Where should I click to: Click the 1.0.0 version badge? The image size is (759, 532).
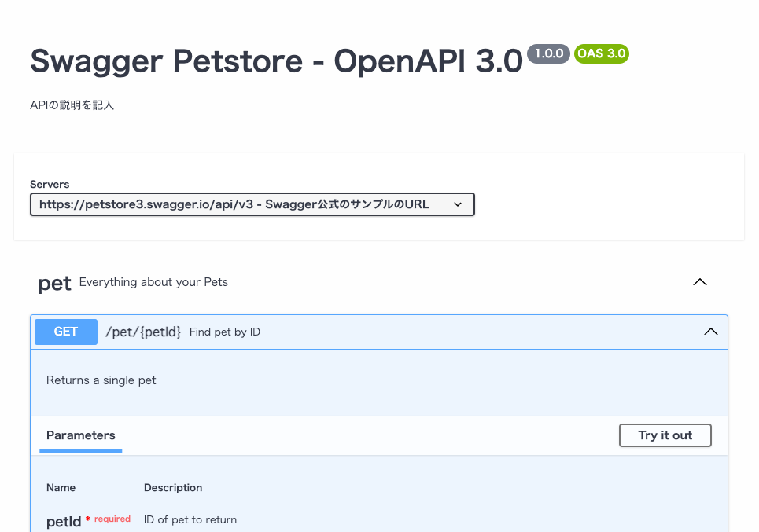click(x=548, y=53)
